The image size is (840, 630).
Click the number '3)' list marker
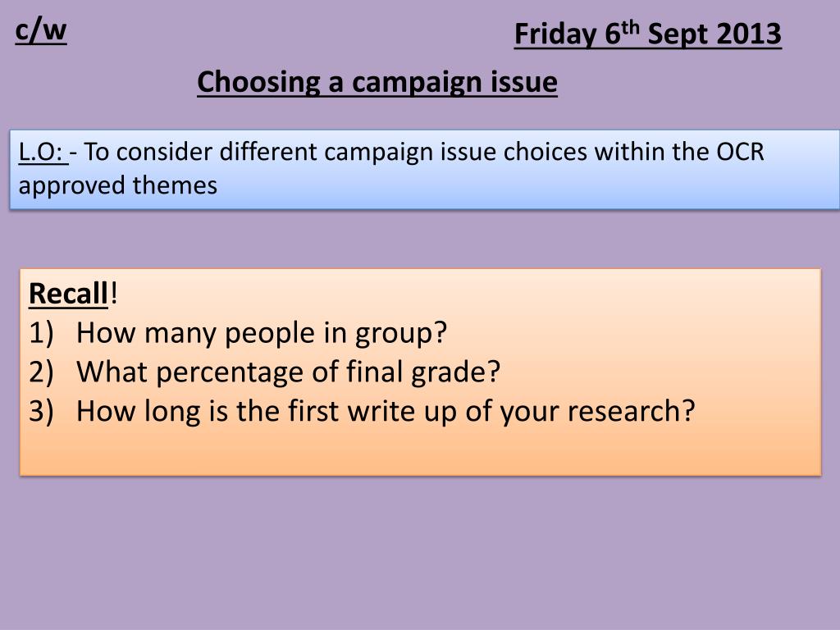coord(41,412)
